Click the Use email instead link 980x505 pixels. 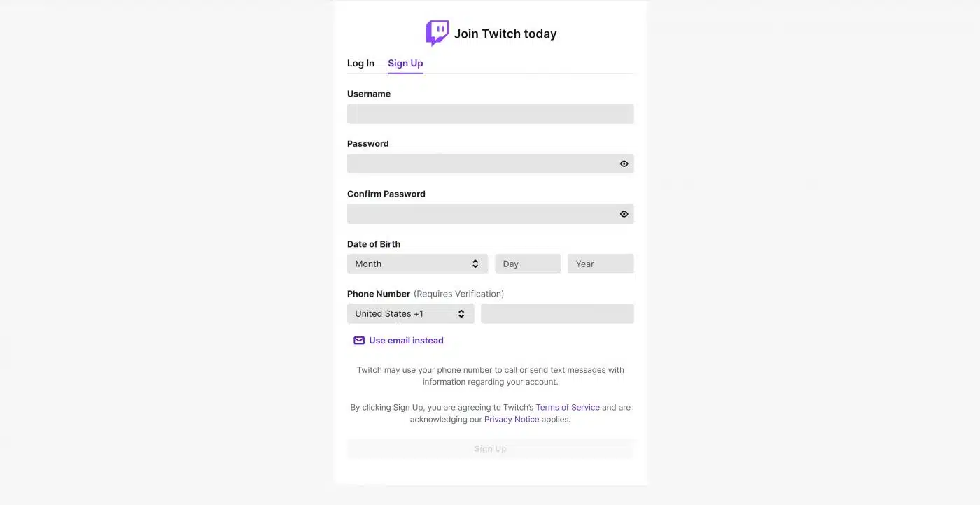point(406,340)
